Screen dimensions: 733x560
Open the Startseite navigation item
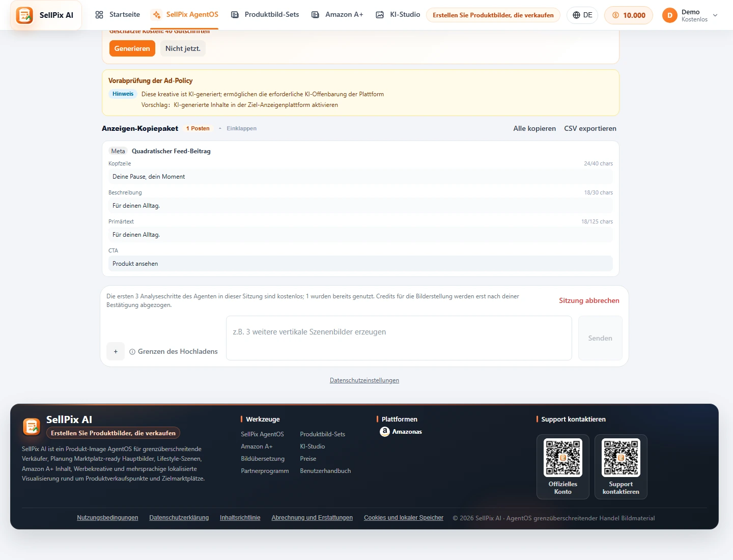(118, 15)
